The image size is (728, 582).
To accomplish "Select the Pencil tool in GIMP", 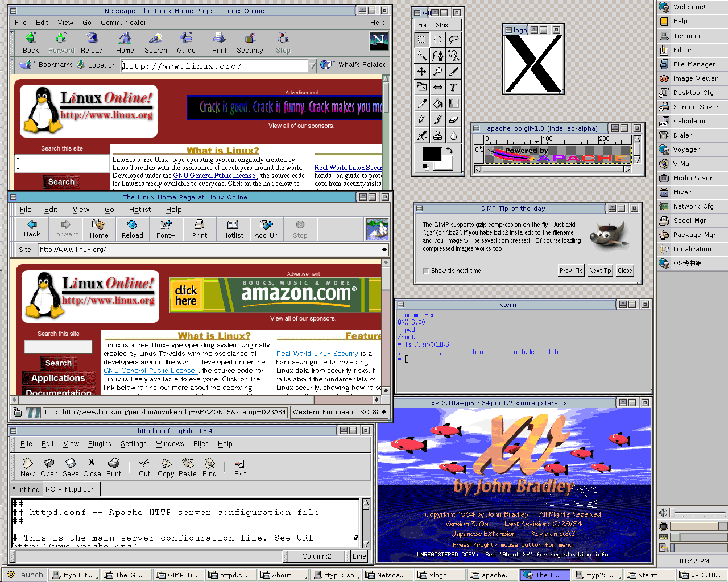I will click(421, 119).
